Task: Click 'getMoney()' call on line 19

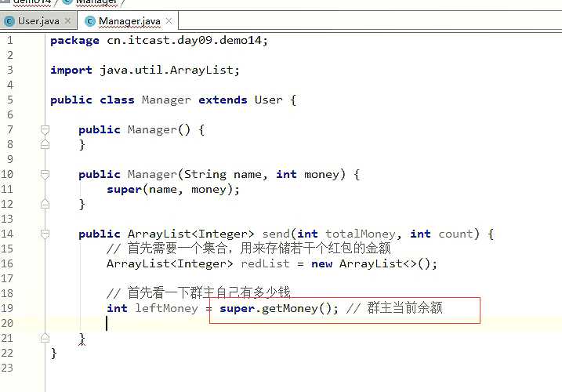Action: point(299,308)
